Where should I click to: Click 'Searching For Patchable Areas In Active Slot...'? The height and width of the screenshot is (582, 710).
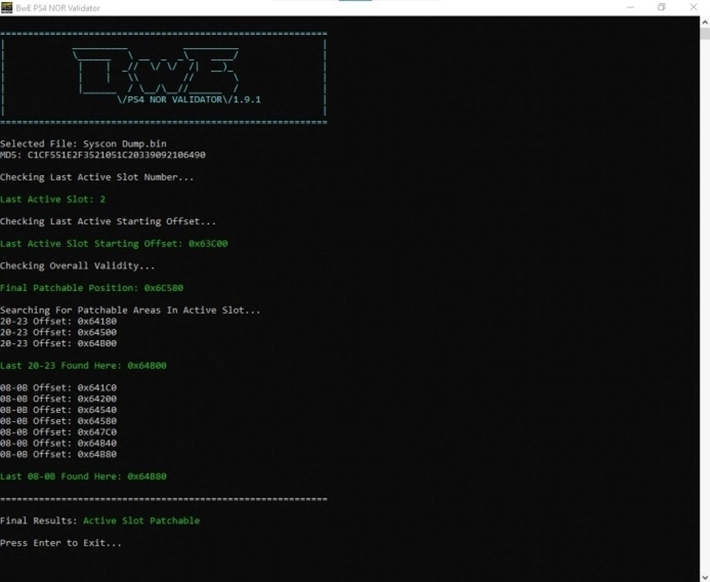[x=130, y=310]
